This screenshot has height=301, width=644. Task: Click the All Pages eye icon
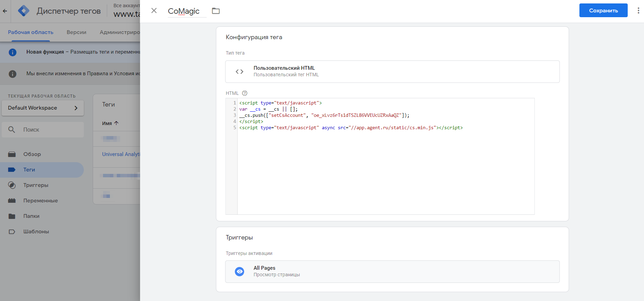[239, 271]
